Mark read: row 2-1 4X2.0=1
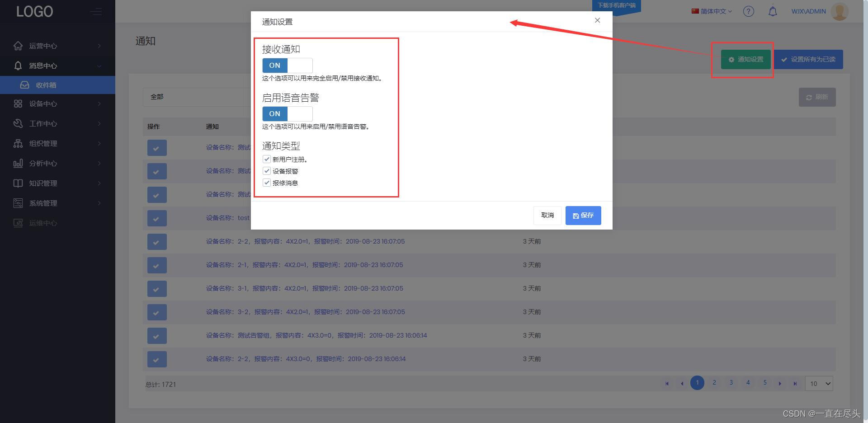 157,265
